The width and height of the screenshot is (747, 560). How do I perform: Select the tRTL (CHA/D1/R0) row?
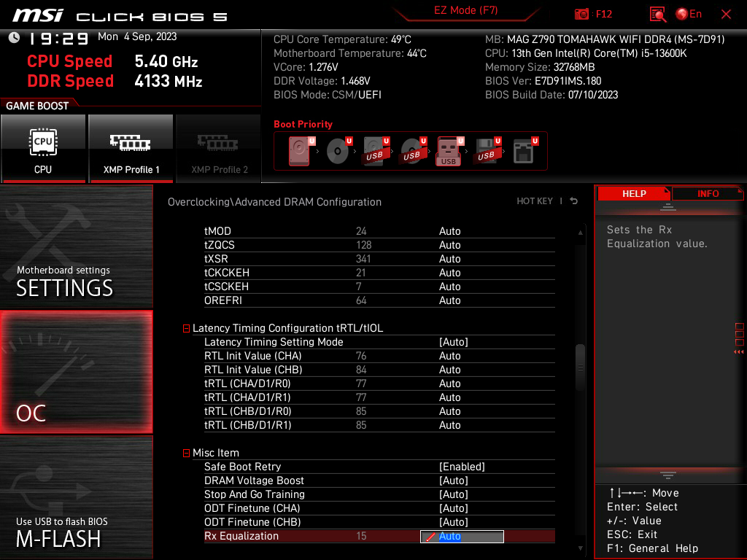pos(379,384)
